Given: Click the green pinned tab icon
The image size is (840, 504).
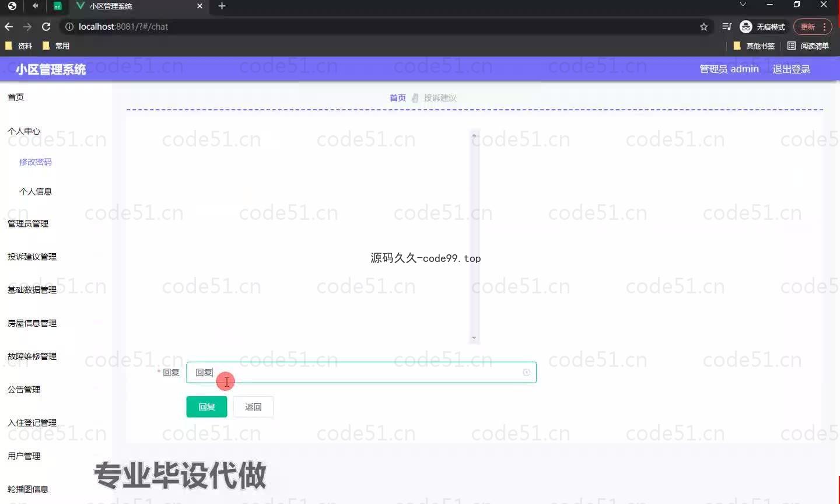Looking at the screenshot, I should click(x=57, y=6).
